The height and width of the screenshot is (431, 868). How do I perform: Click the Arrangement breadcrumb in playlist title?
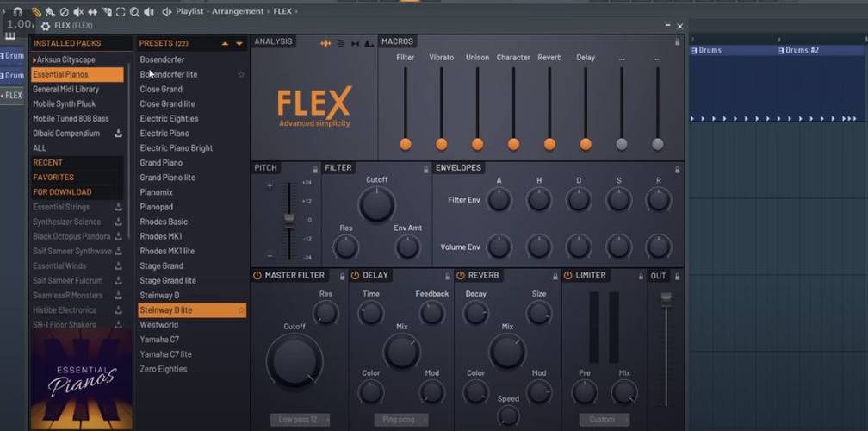[238, 11]
